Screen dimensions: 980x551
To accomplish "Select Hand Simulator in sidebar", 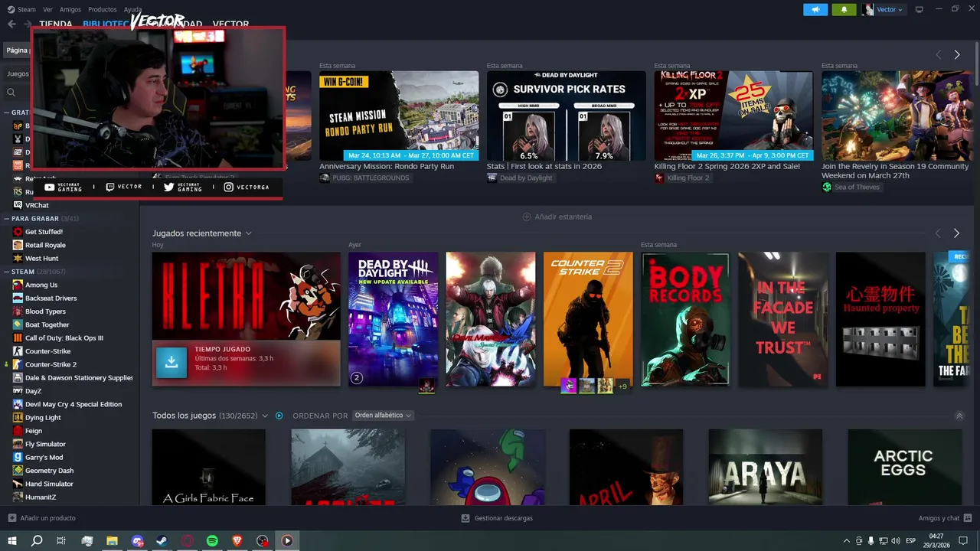I will pyautogui.click(x=49, y=484).
